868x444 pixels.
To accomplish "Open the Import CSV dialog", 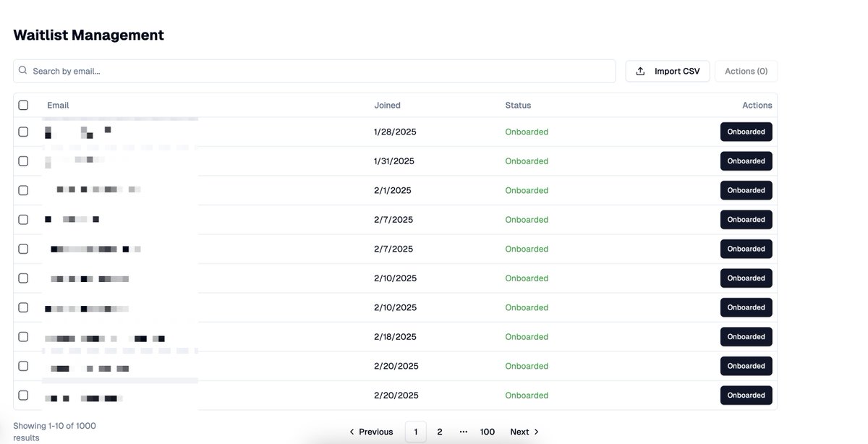I will (x=668, y=71).
